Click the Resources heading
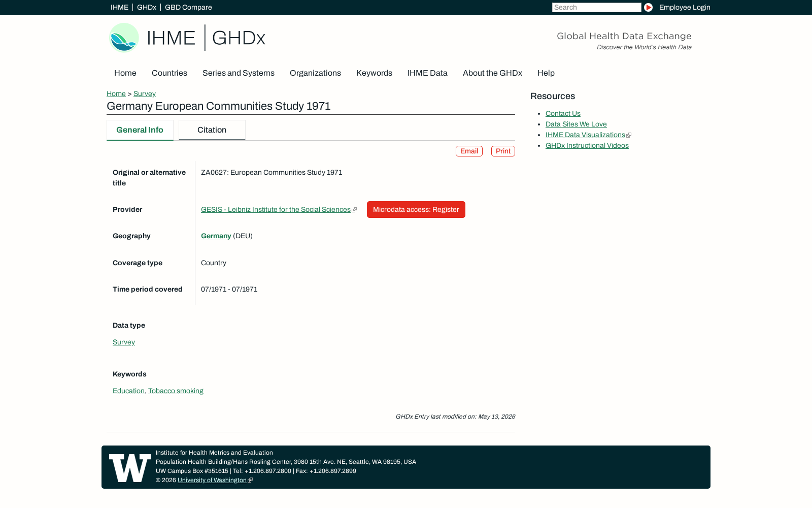Image resolution: width=812 pixels, height=508 pixels. click(553, 96)
